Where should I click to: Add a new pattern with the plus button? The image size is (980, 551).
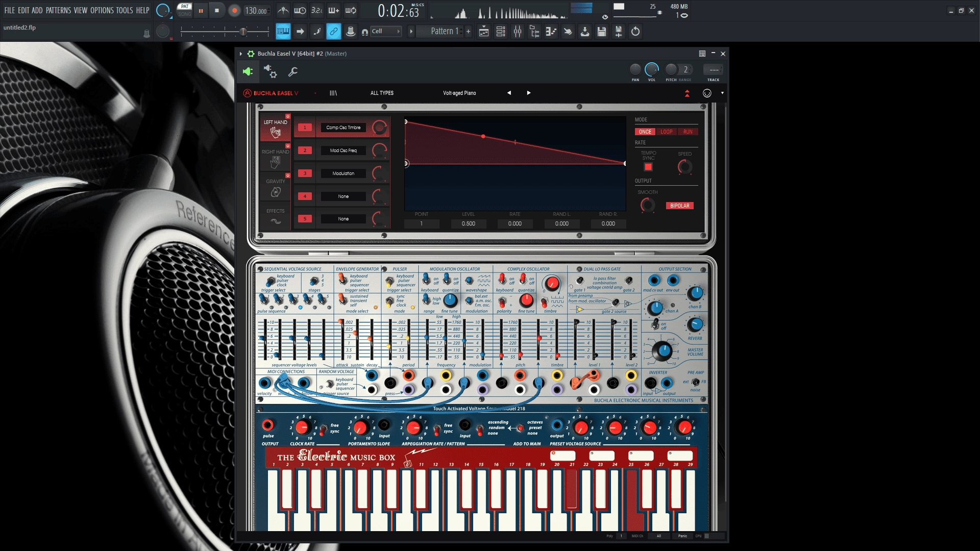pyautogui.click(x=468, y=32)
